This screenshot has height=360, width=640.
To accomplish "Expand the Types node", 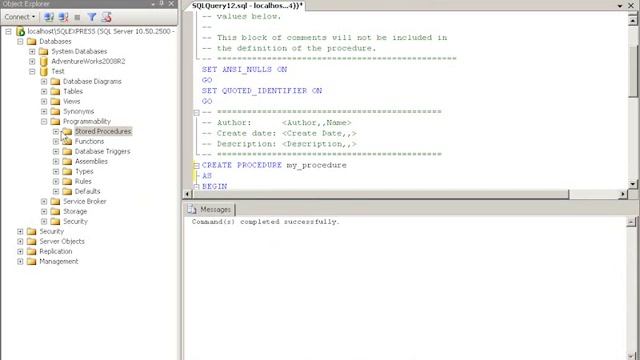I will click(x=56, y=171).
